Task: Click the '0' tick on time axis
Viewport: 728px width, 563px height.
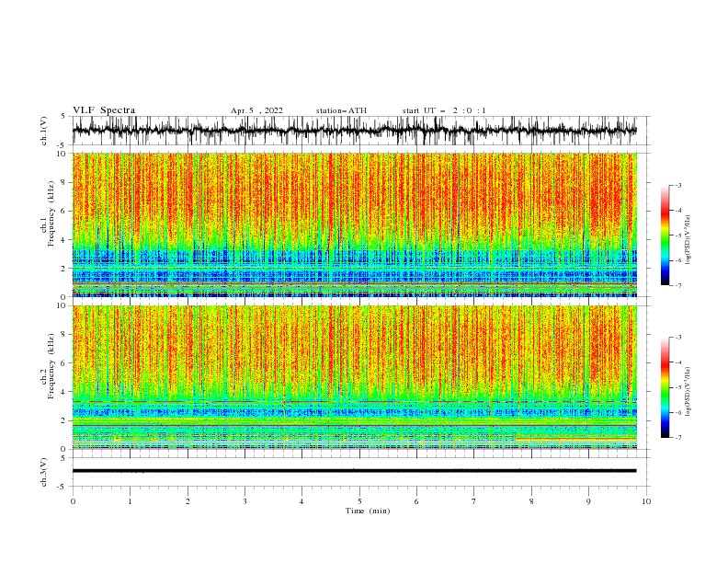Action: [x=73, y=501]
